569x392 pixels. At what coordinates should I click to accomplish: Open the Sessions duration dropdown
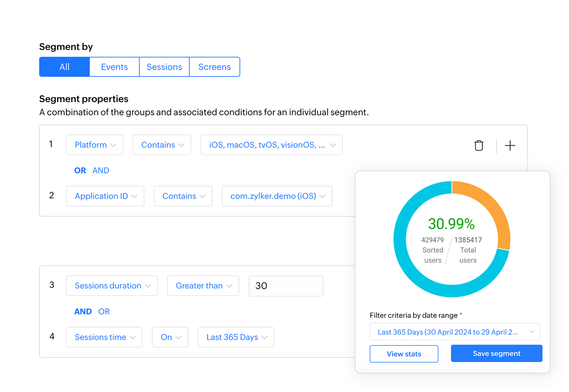pos(112,285)
